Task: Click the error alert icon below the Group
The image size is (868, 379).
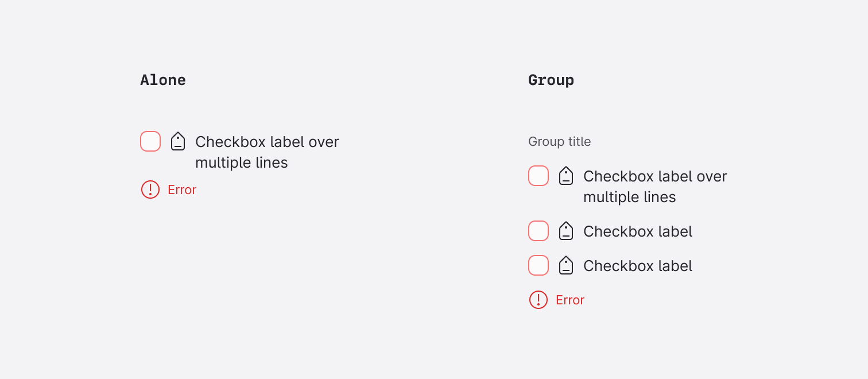Action: [538, 300]
